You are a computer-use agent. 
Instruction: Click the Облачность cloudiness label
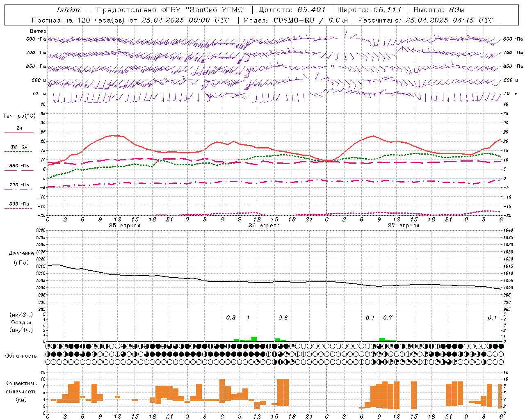click(21, 356)
